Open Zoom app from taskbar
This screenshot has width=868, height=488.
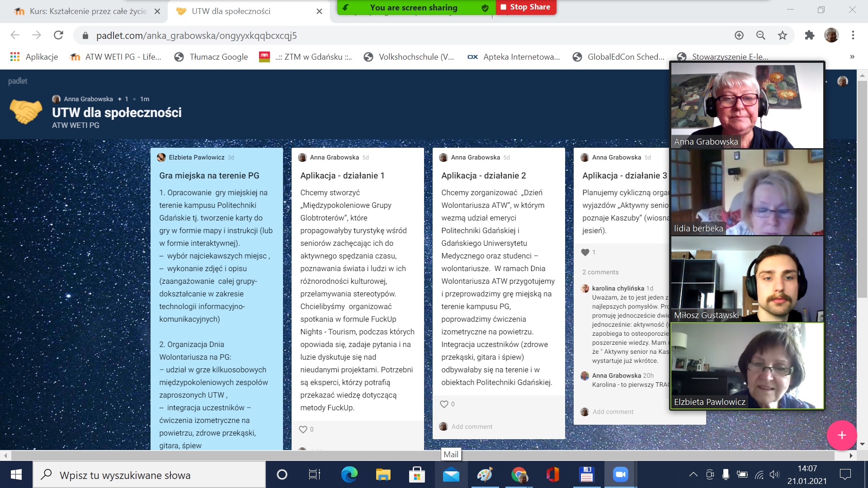click(620, 474)
